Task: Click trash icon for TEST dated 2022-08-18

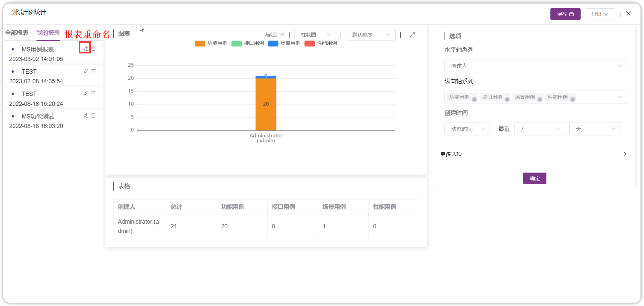Action: [94, 93]
